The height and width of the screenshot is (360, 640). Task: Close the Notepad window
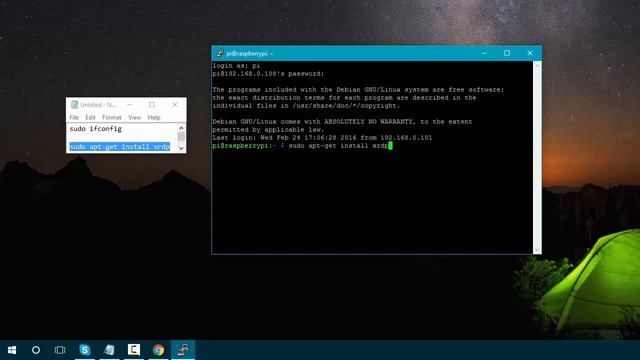175,104
